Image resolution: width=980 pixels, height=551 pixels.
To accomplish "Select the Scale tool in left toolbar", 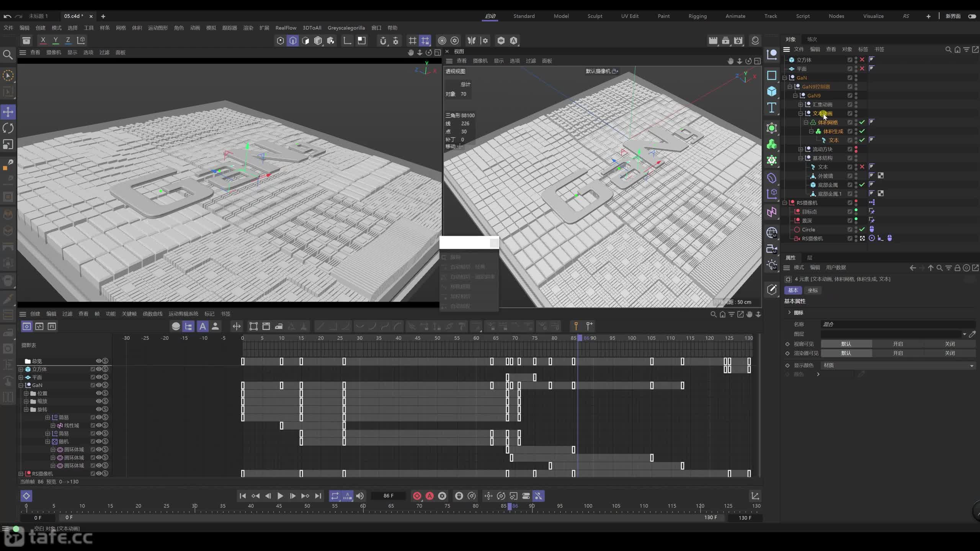I will coord(8,144).
